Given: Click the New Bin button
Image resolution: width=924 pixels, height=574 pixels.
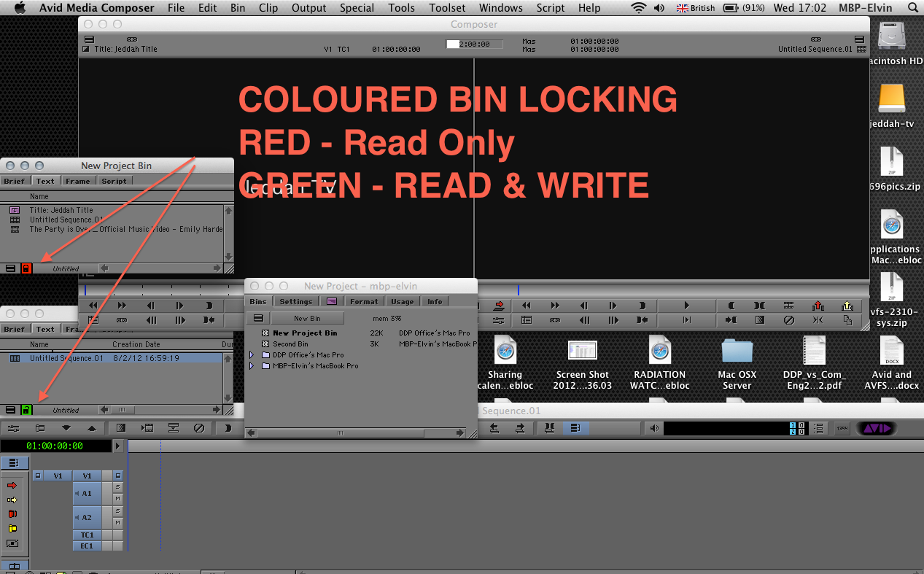Looking at the screenshot, I should 307,318.
